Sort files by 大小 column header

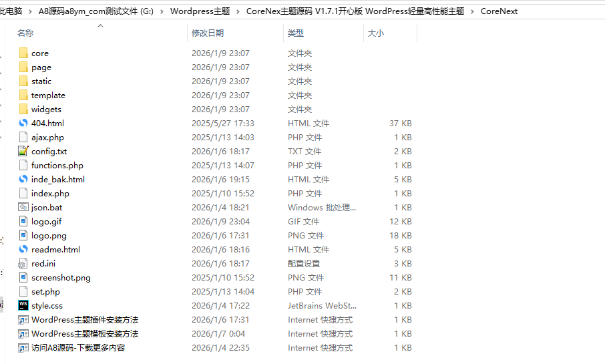(376, 33)
